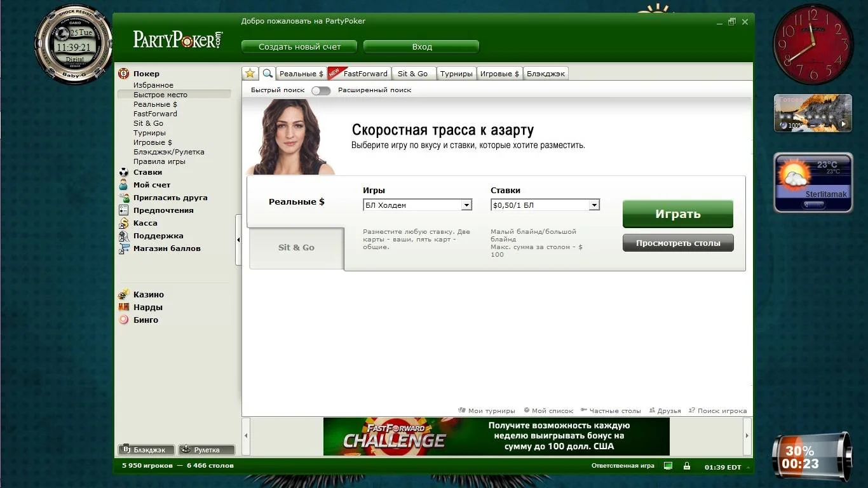Click the icon beside Мой список
The height and width of the screenshot is (488, 868).
point(526,410)
